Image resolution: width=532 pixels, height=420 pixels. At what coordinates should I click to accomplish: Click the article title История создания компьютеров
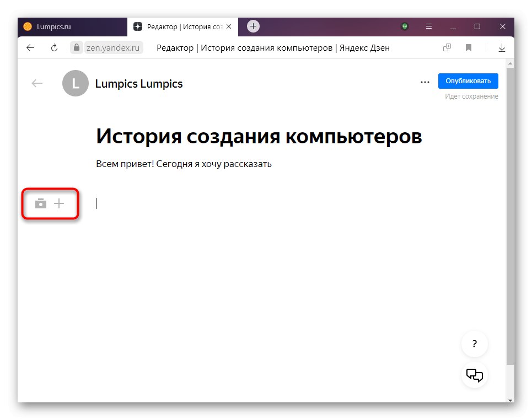click(259, 136)
